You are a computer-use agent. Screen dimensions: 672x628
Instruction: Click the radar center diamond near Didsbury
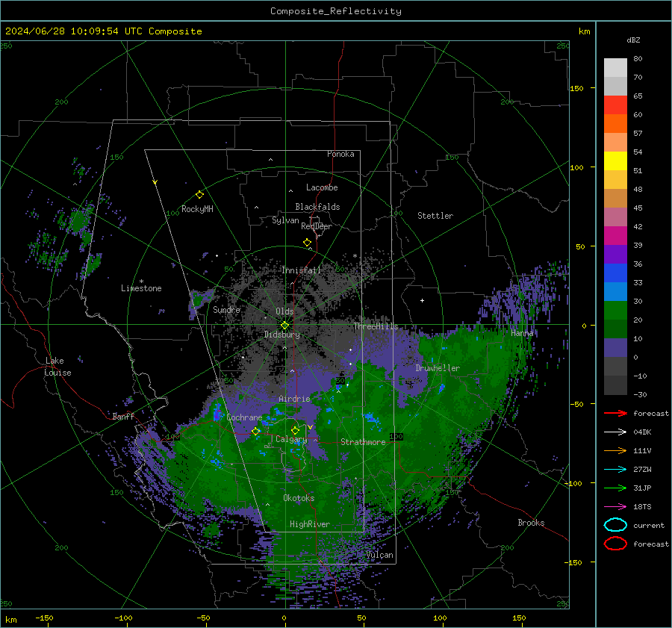(x=284, y=326)
